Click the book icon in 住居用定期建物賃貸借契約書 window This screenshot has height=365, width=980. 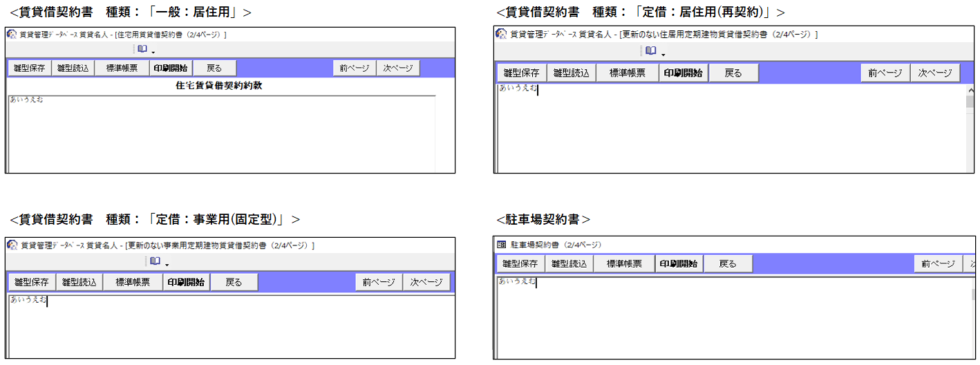click(650, 51)
